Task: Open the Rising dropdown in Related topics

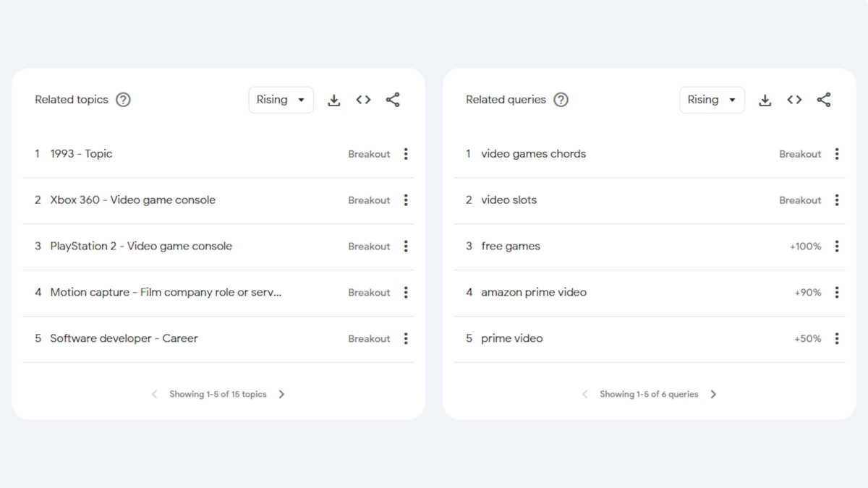Action: pyautogui.click(x=281, y=100)
